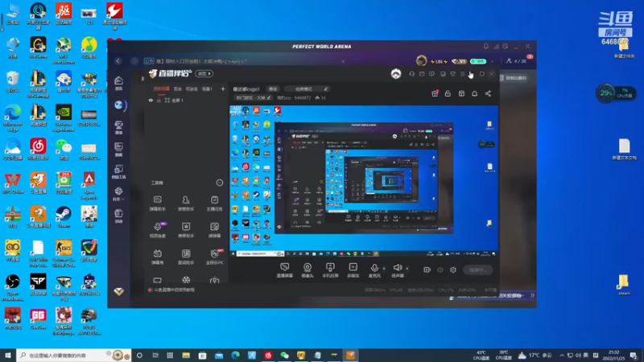
Task: Mute the 扬声器 speaker
Action: pos(397,270)
